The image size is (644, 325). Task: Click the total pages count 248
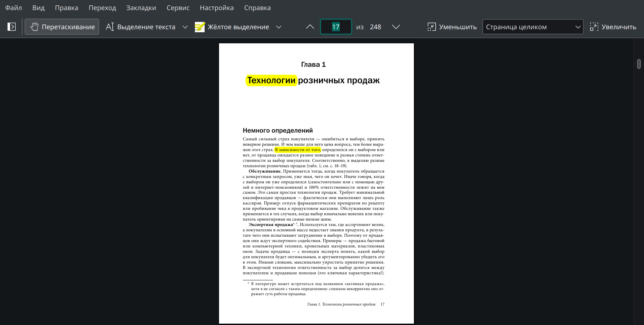(375, 27)
